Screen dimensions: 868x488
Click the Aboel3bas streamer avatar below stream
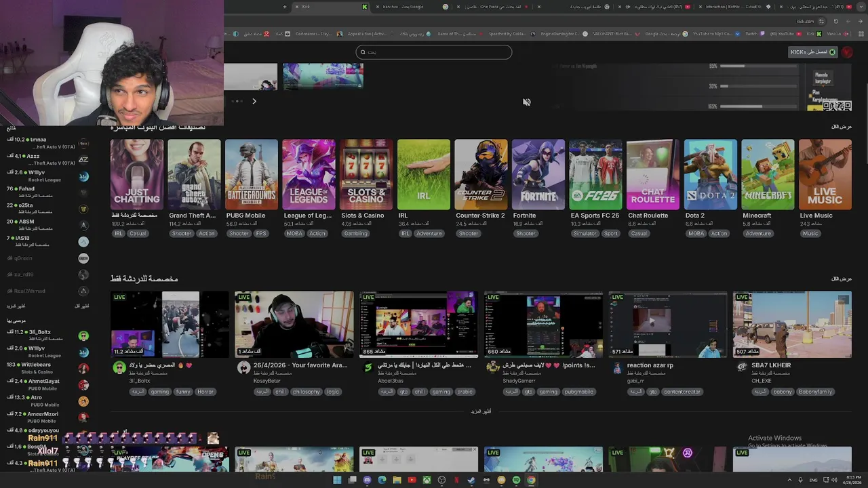368,368
